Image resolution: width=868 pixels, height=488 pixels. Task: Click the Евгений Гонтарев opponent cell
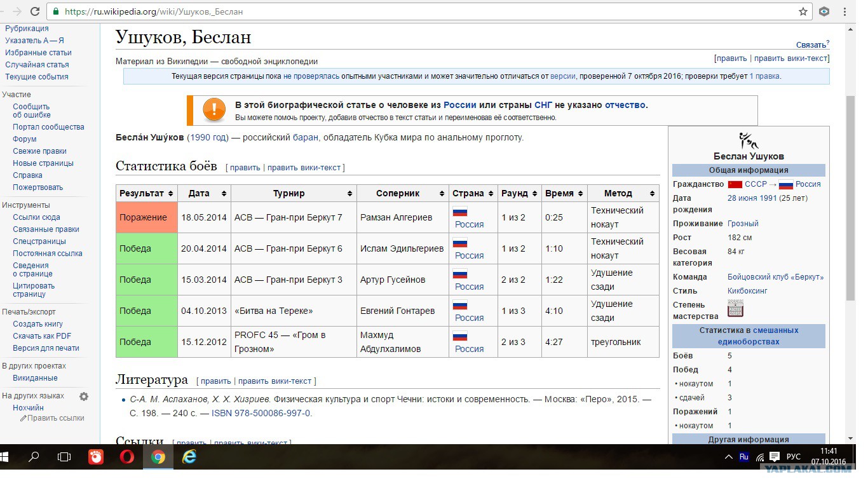point(403,311)
